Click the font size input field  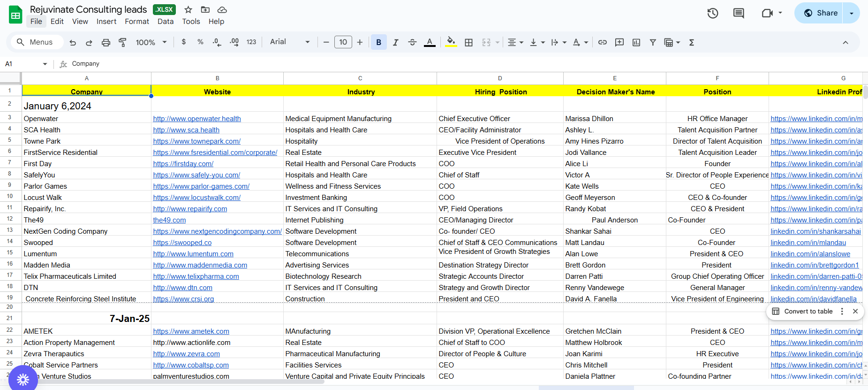(x=343, y=42)
